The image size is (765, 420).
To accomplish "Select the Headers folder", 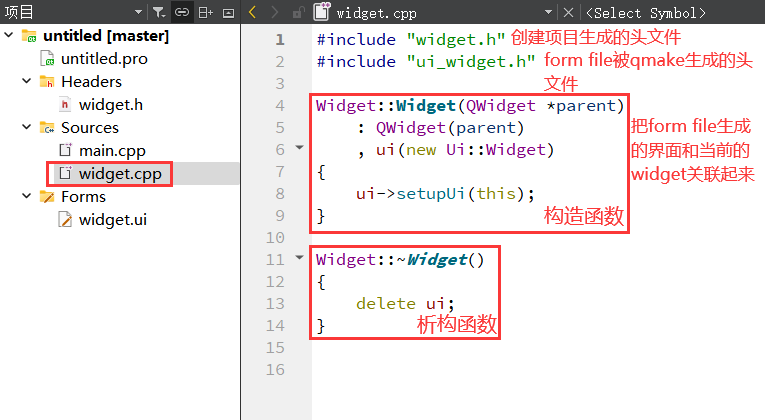I will coord(91,81).
